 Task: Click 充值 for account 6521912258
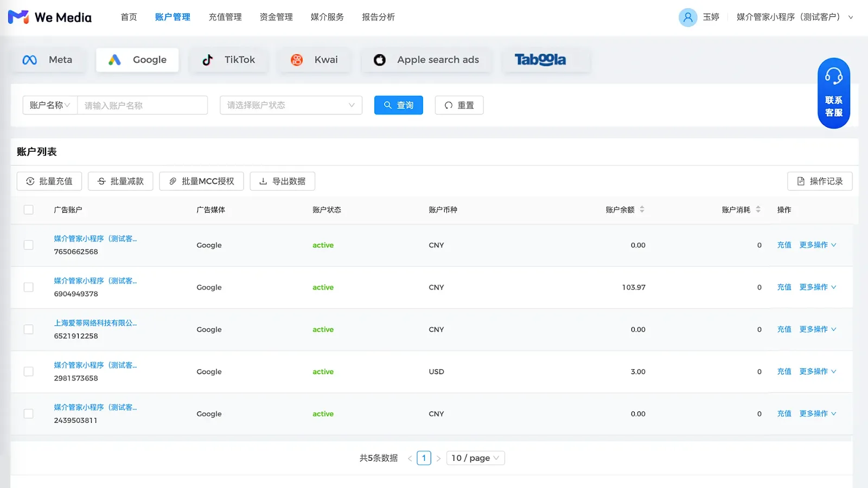(x=784, y=330)
